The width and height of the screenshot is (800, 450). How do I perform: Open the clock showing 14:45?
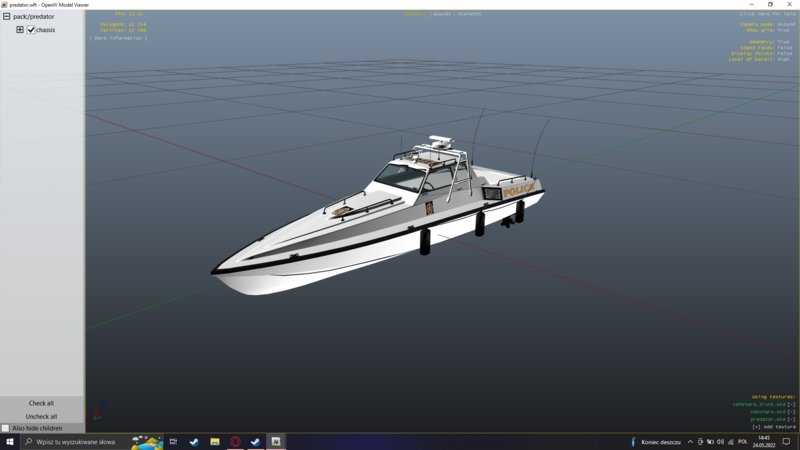764,442
